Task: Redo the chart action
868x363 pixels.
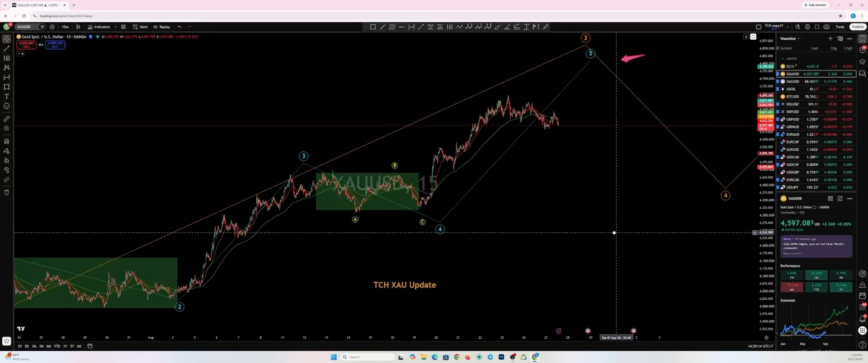Action: click(x=189, y=27)
